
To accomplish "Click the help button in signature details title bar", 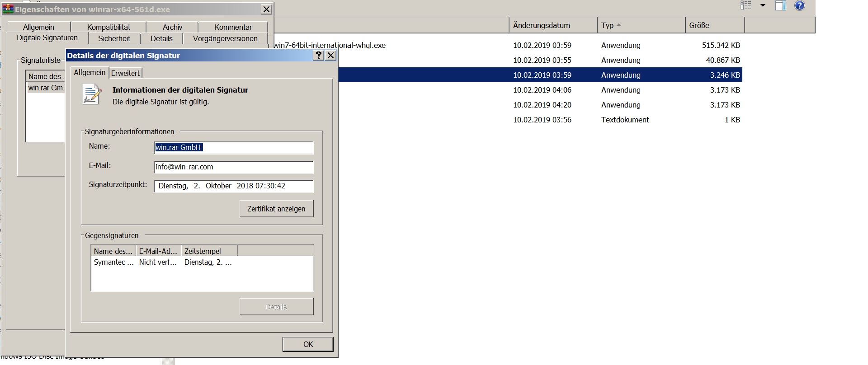I will [x=319, y=55].
